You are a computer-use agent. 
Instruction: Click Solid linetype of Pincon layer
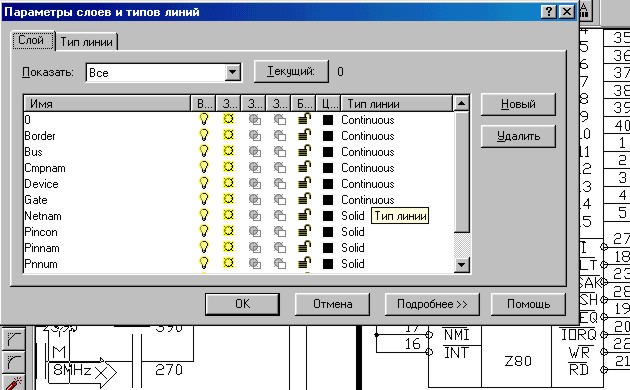pyautogui.click(x=353, y=232)
